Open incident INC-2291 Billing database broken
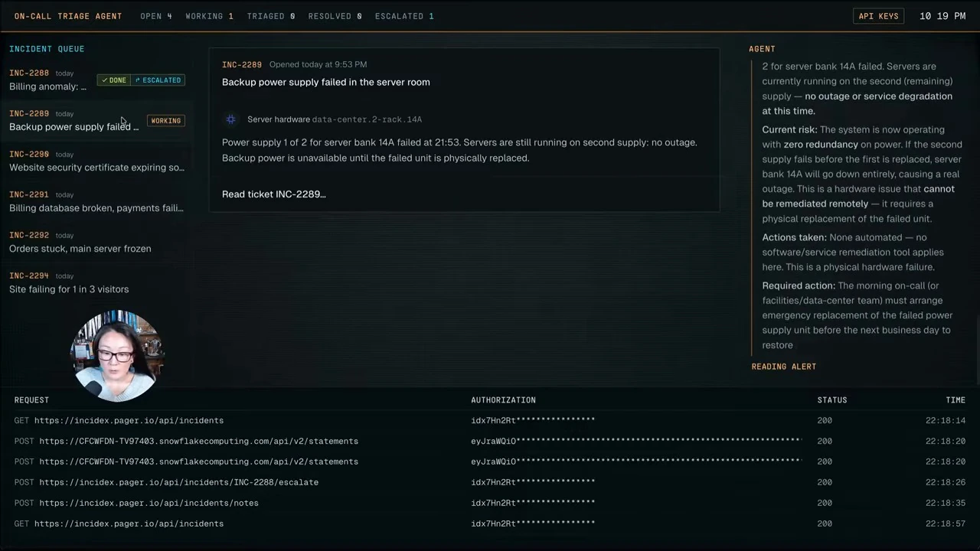This screenshot has height=551, width=980. [x=96, y=201]
